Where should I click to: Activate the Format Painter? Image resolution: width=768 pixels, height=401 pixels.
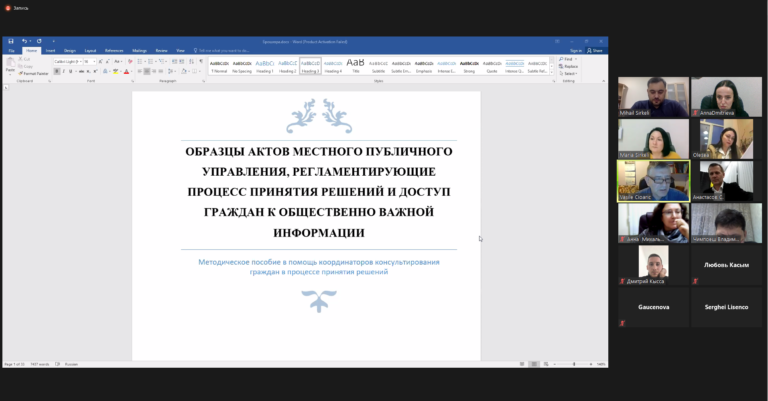pyautogui.click(x=33, y=73)
